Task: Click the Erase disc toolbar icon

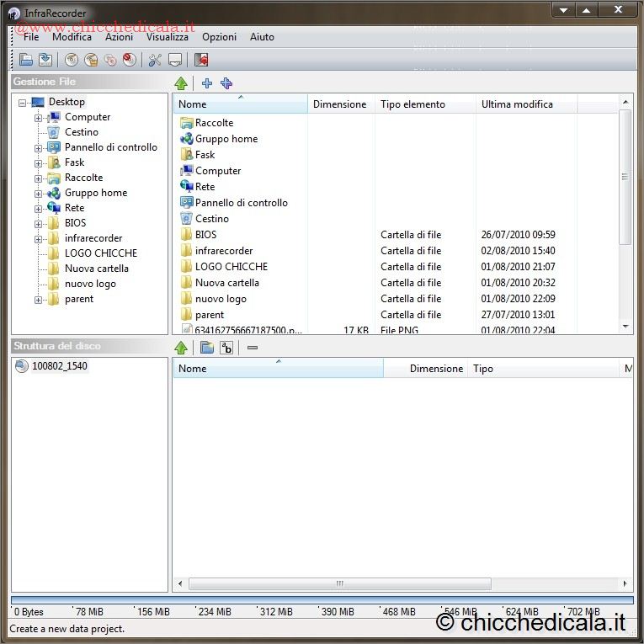Action: 129,60
